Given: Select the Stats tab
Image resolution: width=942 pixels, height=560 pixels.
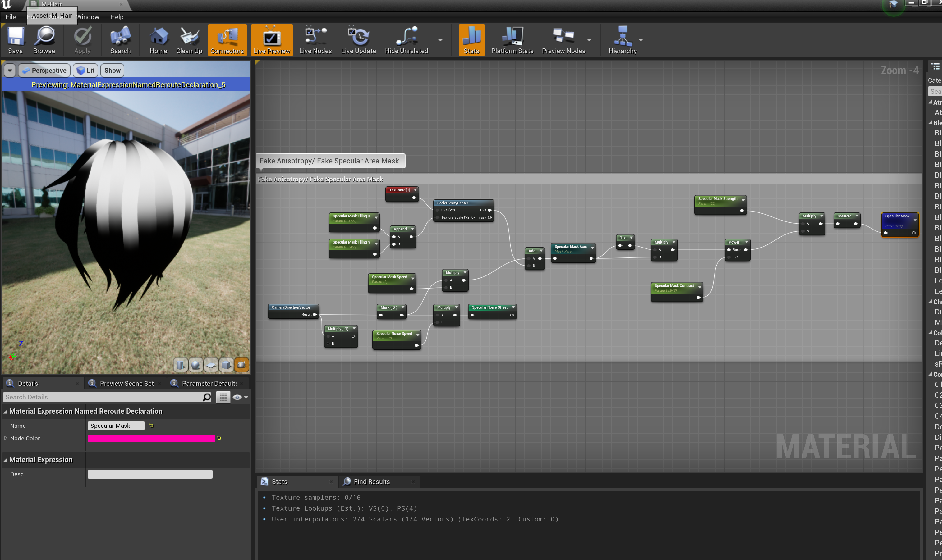Looking at the screenshot, I should [296, 481].
